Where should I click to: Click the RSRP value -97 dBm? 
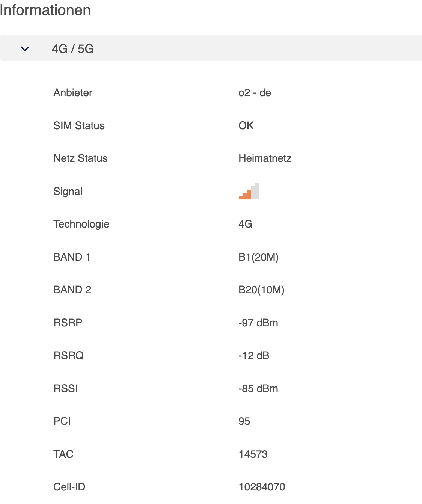pos(258,323)
